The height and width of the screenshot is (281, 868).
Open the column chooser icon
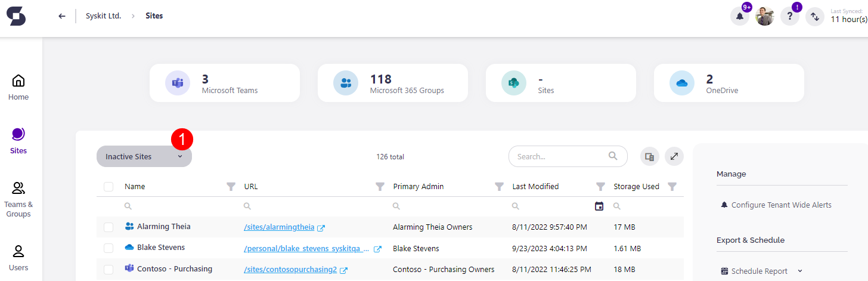[x=650, y=156]
